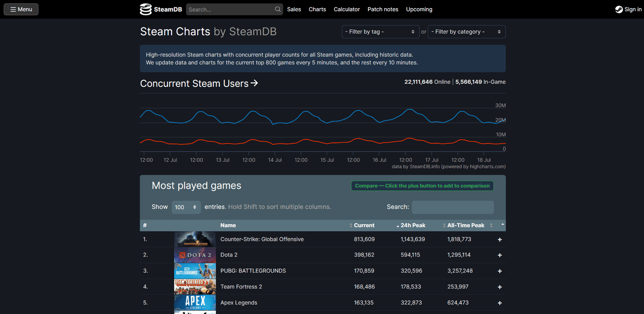Click the '22,111,646' Online count

[x=419, y=82]
